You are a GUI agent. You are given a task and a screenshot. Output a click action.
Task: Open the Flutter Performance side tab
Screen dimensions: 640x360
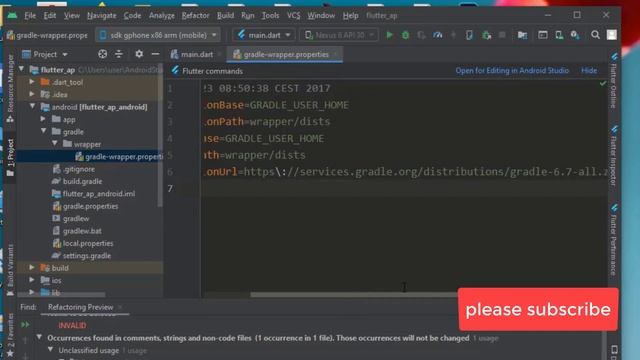613,240
